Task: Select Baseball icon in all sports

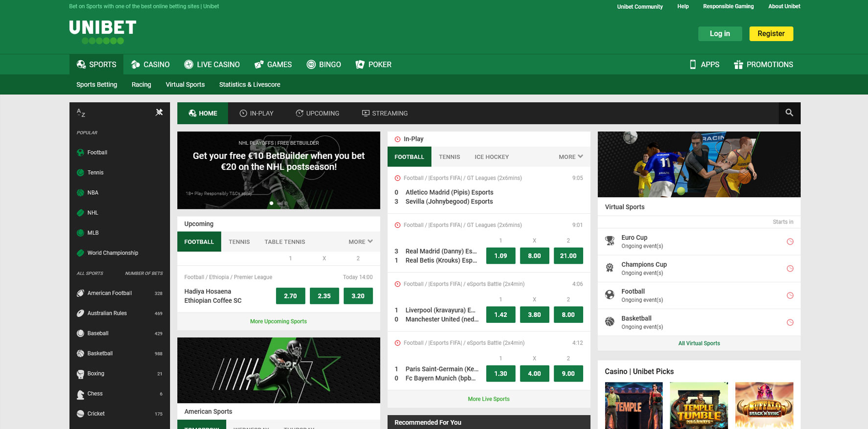Action: (x=80, y=333)
